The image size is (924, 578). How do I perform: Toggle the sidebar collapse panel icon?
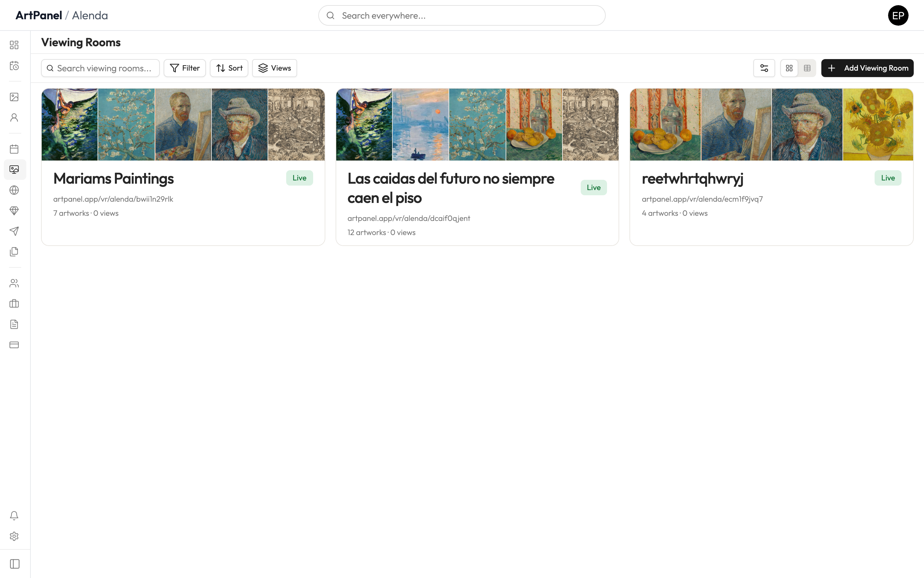click(x=15, y=564)
